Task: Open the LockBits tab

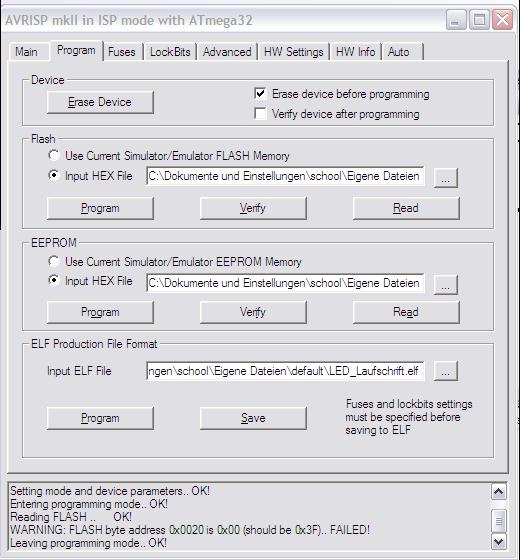Action: [x=170, y=52]
